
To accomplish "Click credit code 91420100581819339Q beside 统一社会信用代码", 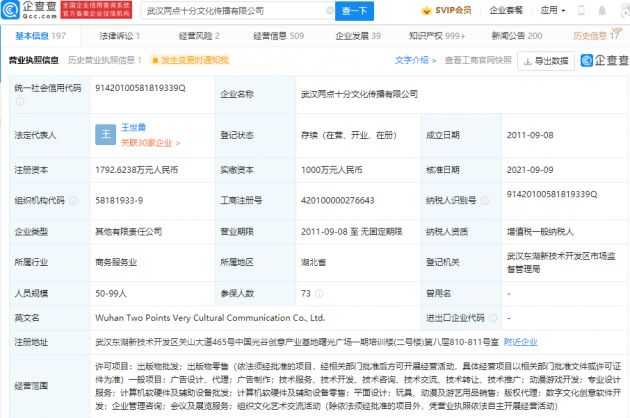I will tap(140, 88).
